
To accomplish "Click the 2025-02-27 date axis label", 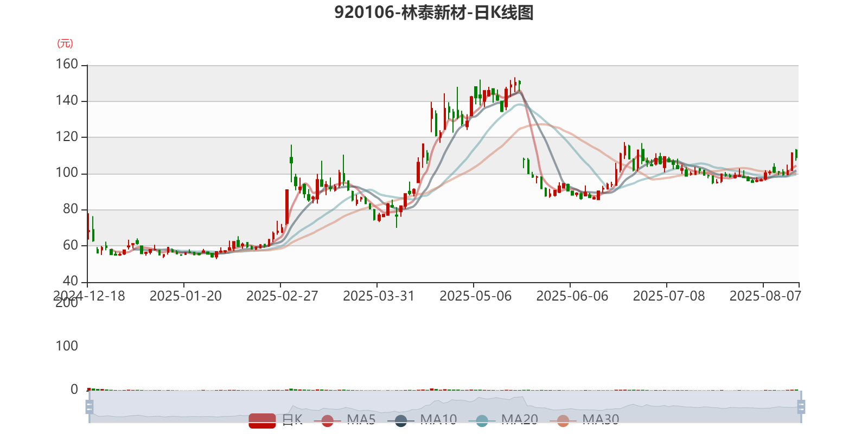I will coord(282,296).
